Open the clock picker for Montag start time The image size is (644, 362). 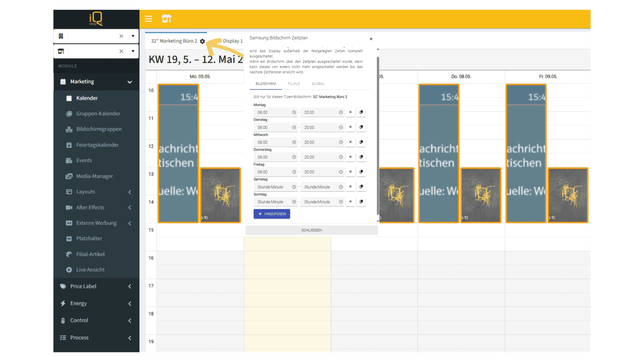pyautogui.click(x=293, y=112)
